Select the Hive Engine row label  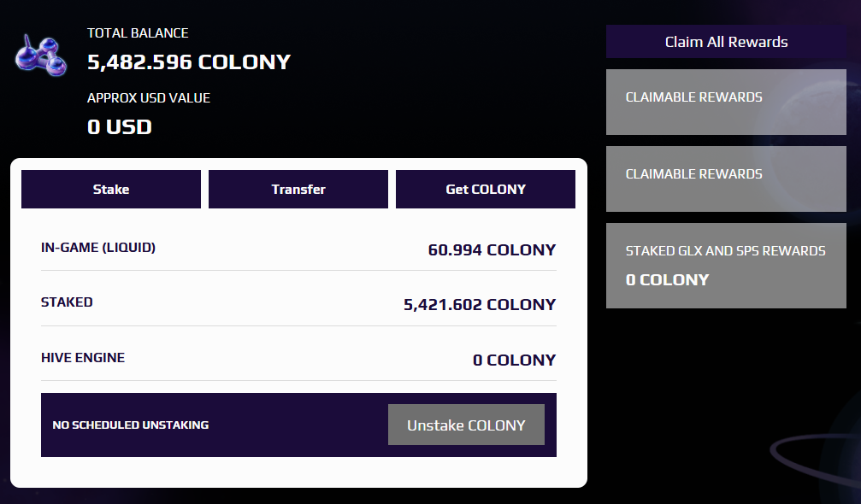point(83,358)
